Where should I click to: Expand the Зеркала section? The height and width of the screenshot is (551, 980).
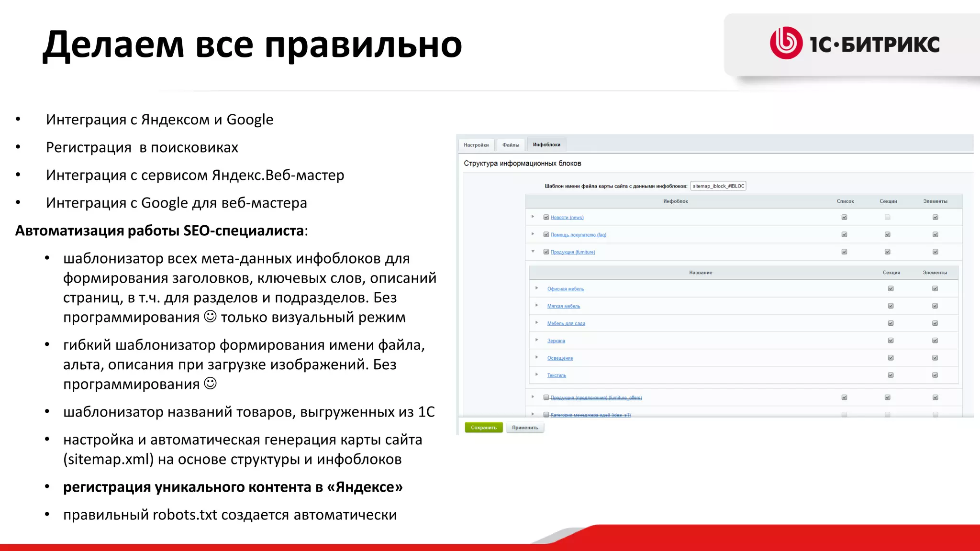click(536, 340)
